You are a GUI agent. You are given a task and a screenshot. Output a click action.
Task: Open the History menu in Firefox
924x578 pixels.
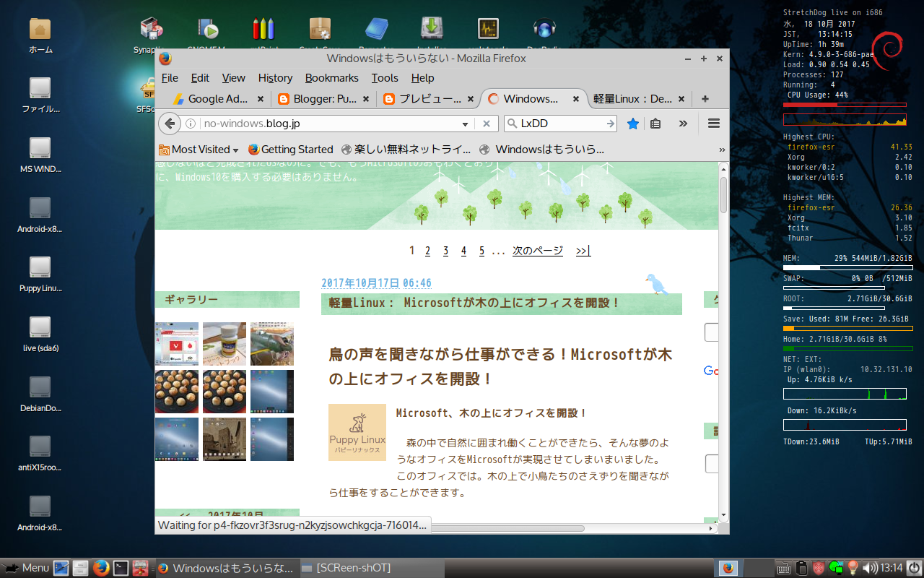pyautogui.click(x=275, y=78)
